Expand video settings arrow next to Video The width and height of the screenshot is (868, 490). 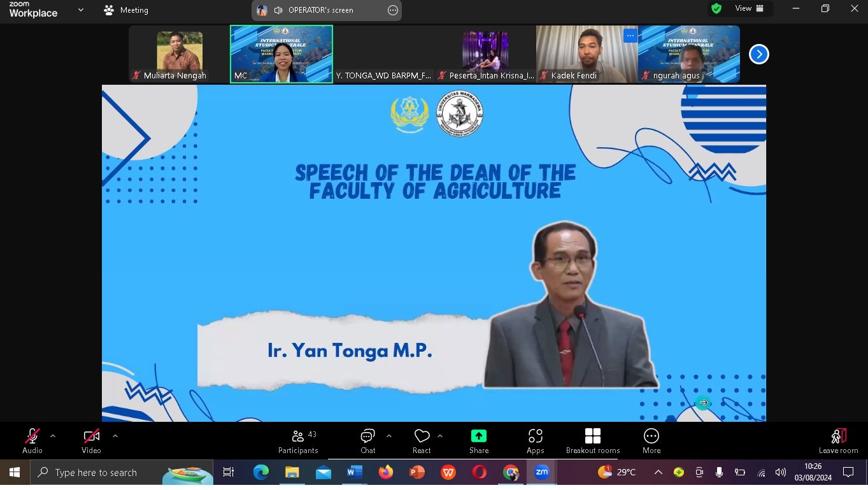(x=115, y=436)
